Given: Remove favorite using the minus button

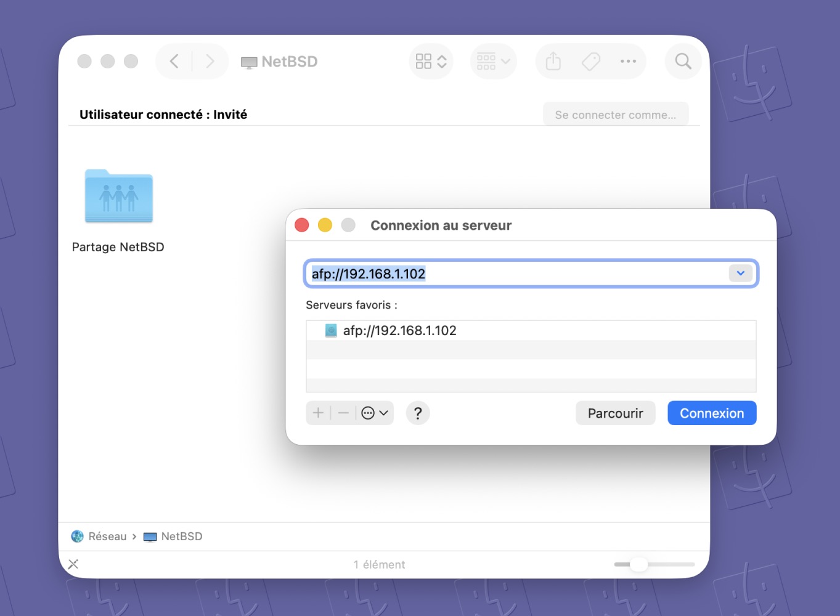Looking at the screenshot, I should tap(343, 413).
